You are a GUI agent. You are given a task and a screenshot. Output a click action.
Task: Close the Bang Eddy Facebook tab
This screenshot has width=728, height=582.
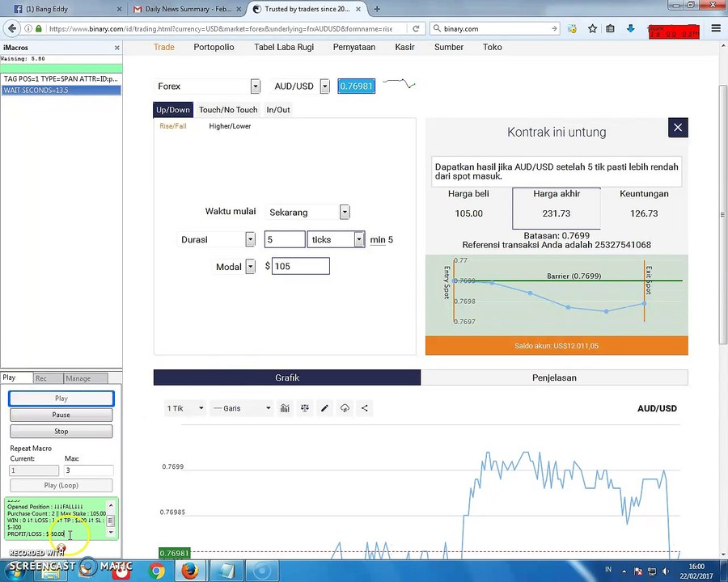click(120, 9)
